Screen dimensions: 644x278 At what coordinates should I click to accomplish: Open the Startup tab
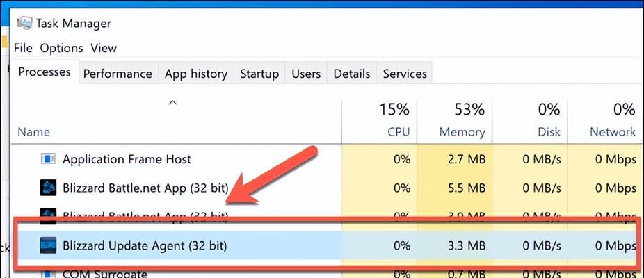259,74
